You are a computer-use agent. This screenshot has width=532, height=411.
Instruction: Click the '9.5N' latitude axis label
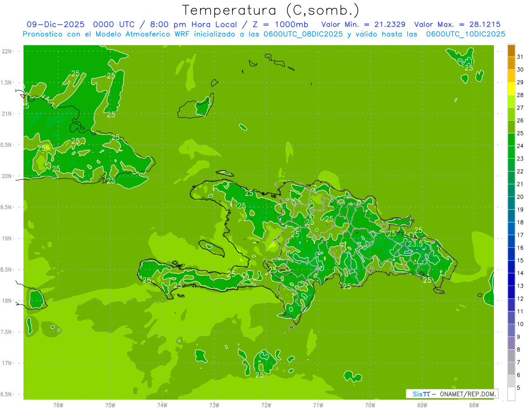pos(7,207)
